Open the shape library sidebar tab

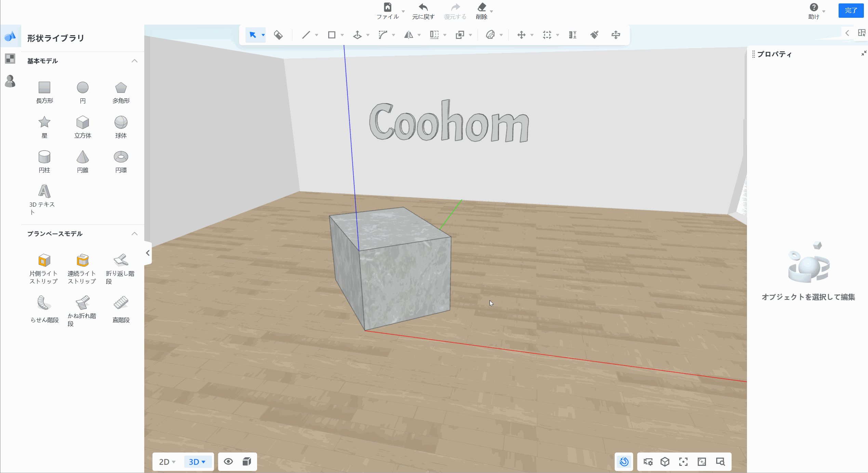coord(10,36)
